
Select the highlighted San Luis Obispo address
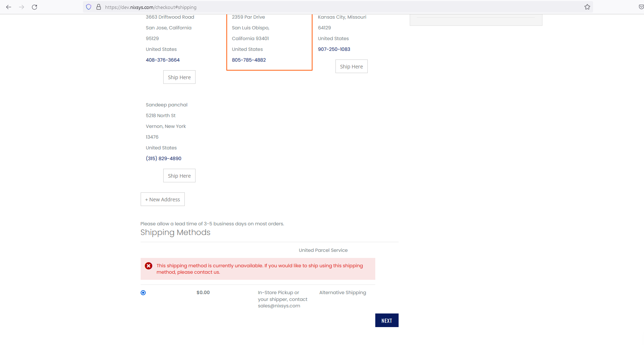(x=269, y=39)
